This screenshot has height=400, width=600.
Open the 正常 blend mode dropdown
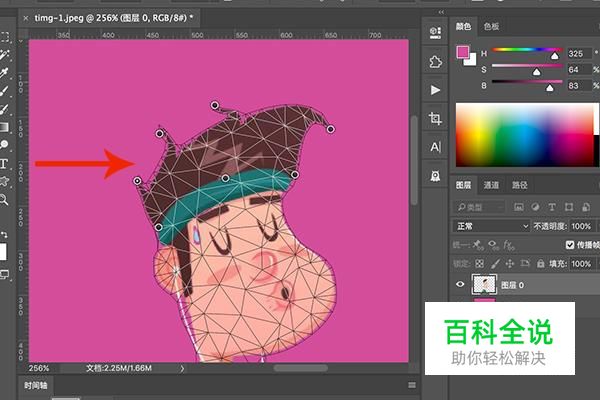point(492,226)
